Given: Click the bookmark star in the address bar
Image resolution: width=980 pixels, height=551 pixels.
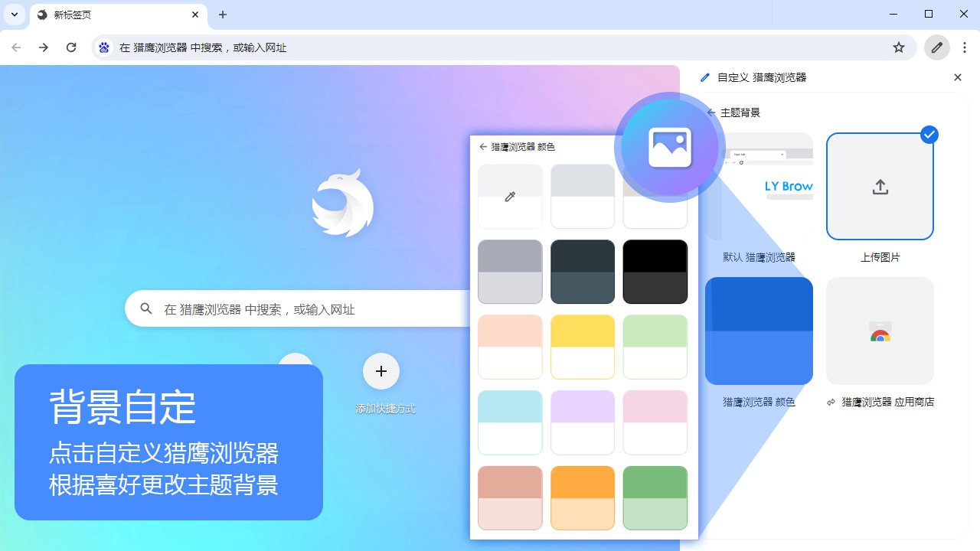Looking at the screenshot, I should click(x=898, y=47).
